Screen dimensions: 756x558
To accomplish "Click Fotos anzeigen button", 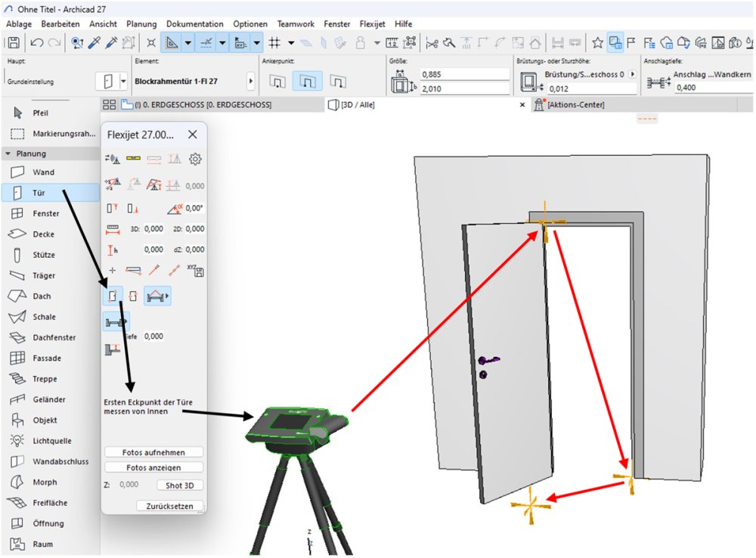I will (153, 467).
